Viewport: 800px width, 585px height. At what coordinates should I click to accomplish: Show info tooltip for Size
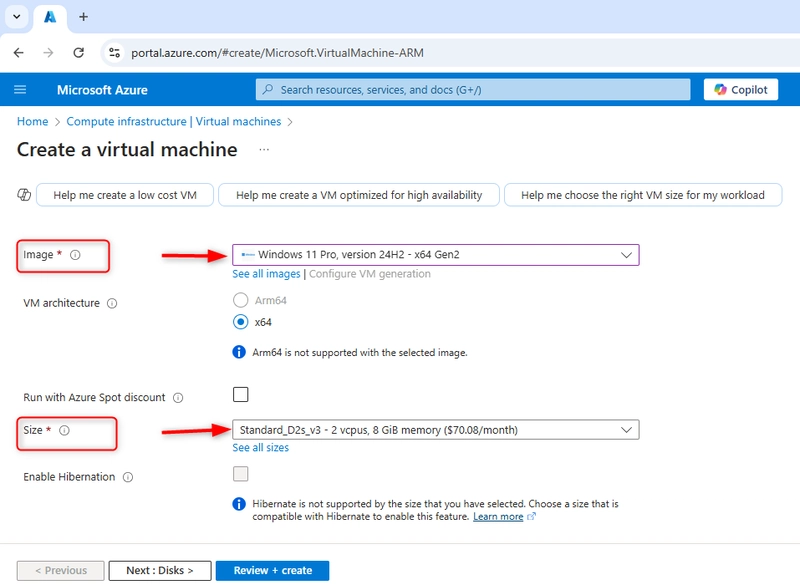[64, 430]
